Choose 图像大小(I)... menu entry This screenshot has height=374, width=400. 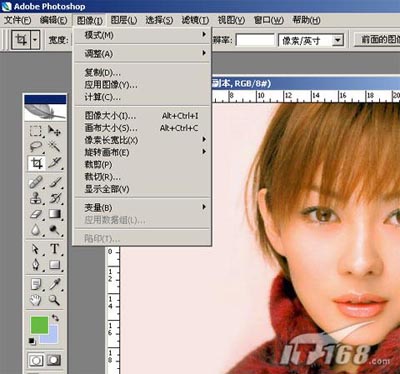[143, 116]
